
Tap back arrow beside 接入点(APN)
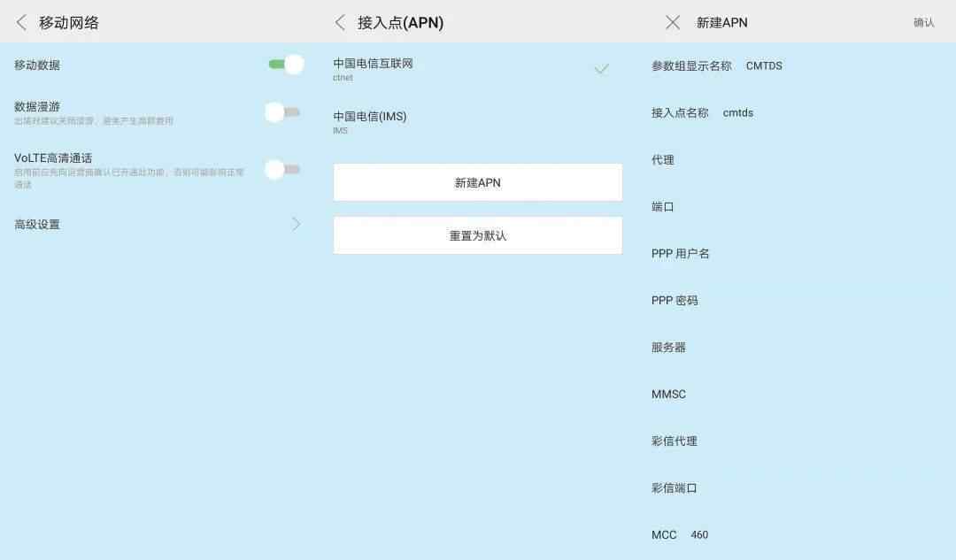coord(340,23)
